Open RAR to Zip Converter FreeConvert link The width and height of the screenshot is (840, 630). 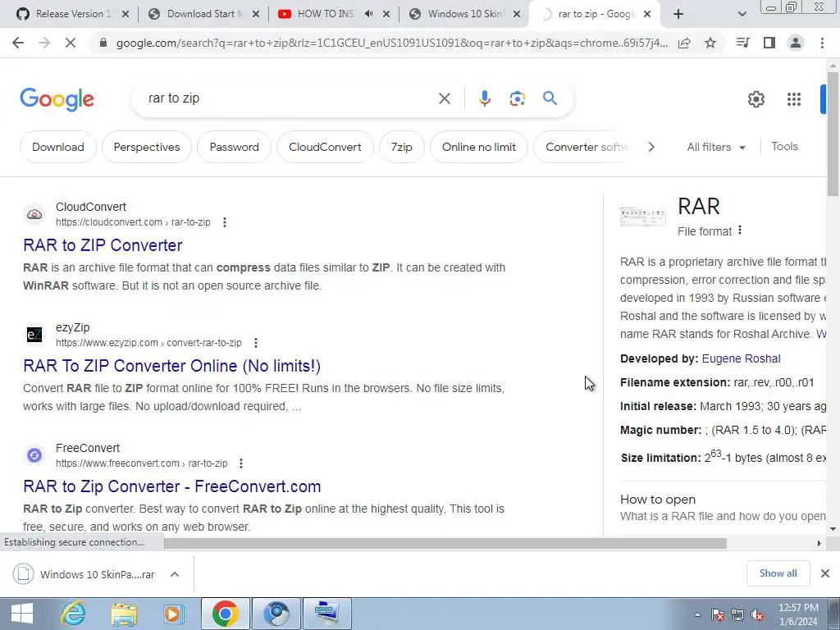pyautogui.click(x=172, y=486)
